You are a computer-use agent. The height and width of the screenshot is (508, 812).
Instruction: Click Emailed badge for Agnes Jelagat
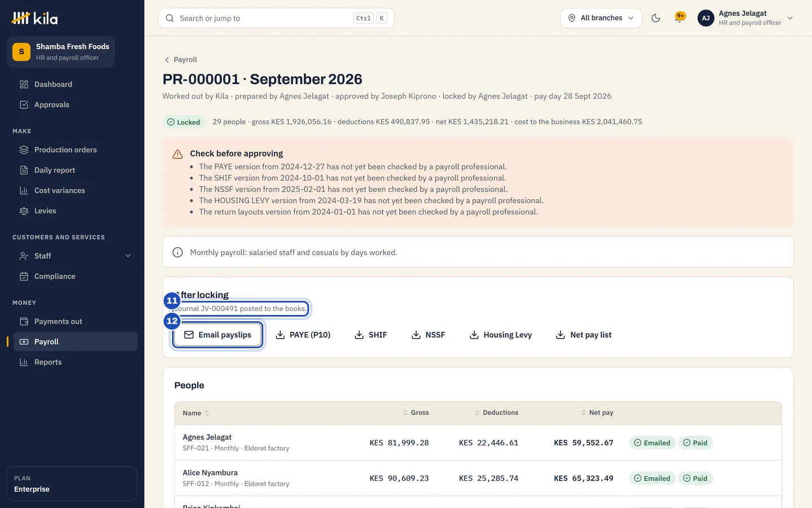tap(652, 443)
